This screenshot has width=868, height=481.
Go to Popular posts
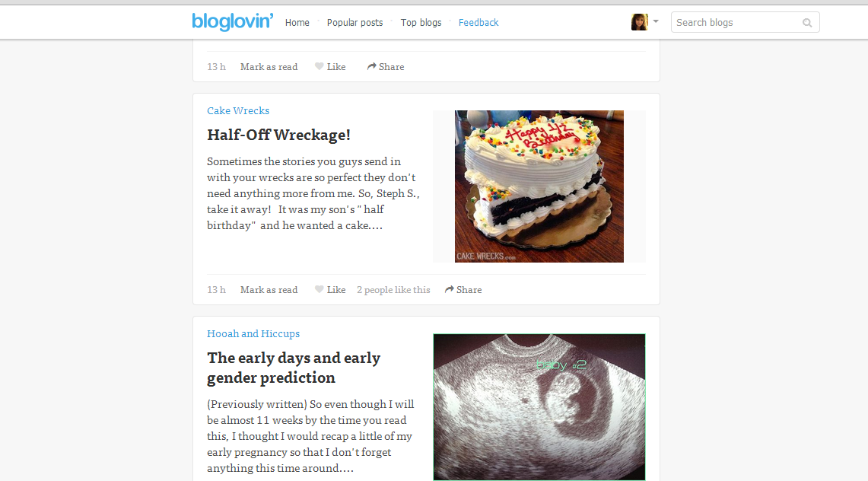click(355, 23)
